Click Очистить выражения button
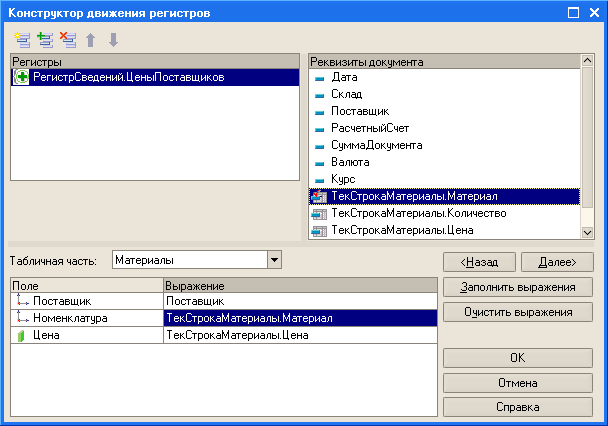The height and width of the screenshot is (426, 608). [518, 312]
